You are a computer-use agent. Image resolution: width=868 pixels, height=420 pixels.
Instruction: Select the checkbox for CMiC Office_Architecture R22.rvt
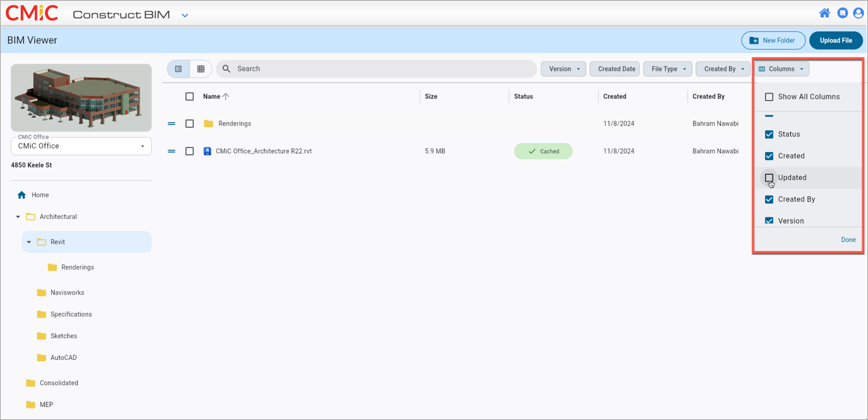189,151
